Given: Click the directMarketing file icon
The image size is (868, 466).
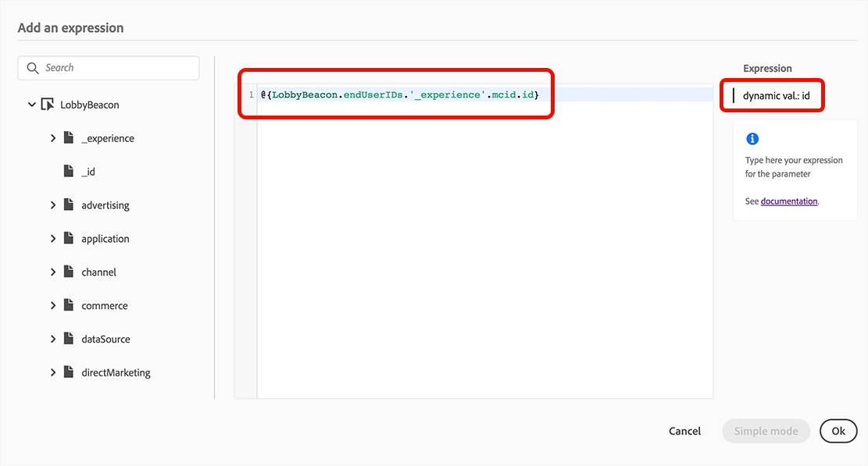Looking at the screenshot, I should coord(69,372).
